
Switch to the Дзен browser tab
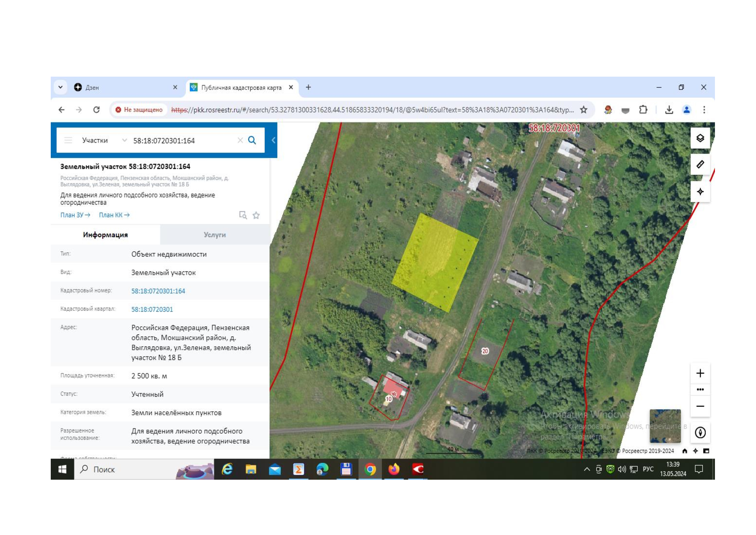click(x=125, y=88)
